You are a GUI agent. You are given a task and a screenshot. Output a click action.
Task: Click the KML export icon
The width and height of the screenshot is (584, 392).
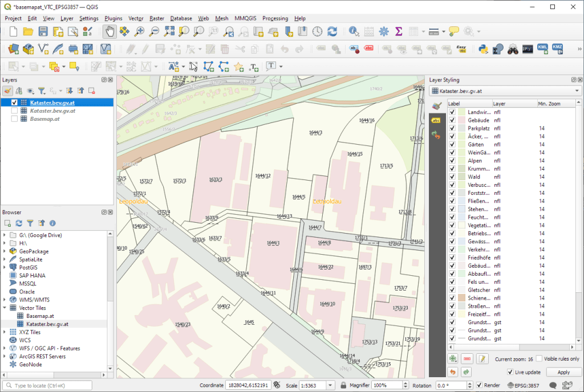point(542,50)
